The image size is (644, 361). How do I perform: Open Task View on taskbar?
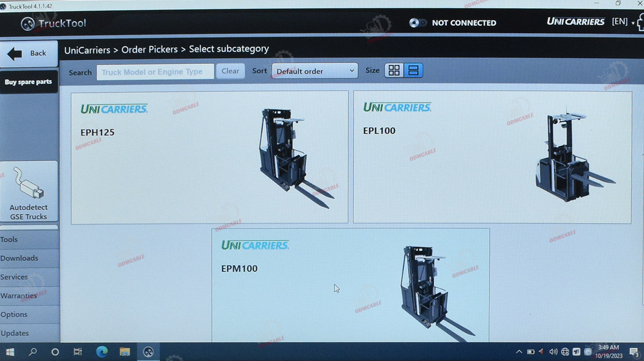[78, 352]
